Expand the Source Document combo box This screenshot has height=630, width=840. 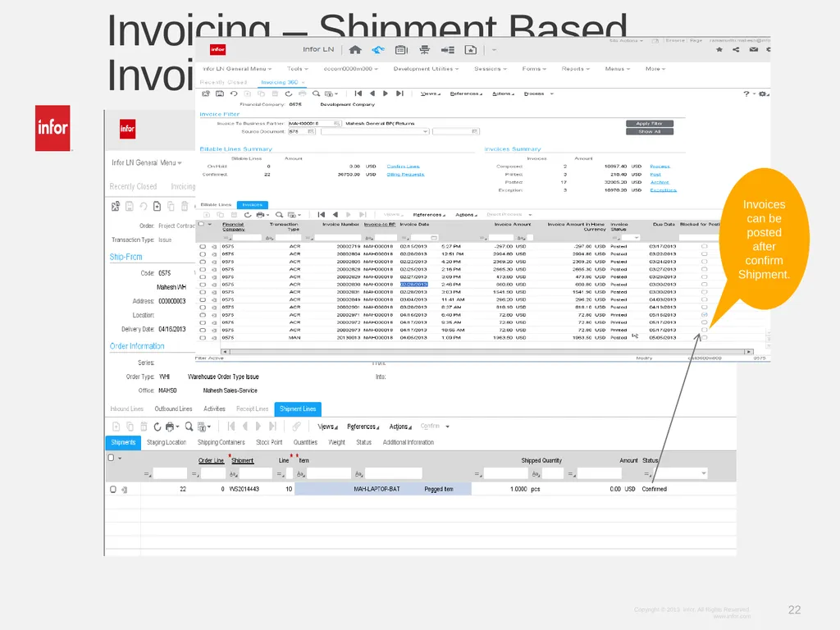pyautogui.click(x=426, y=132)
